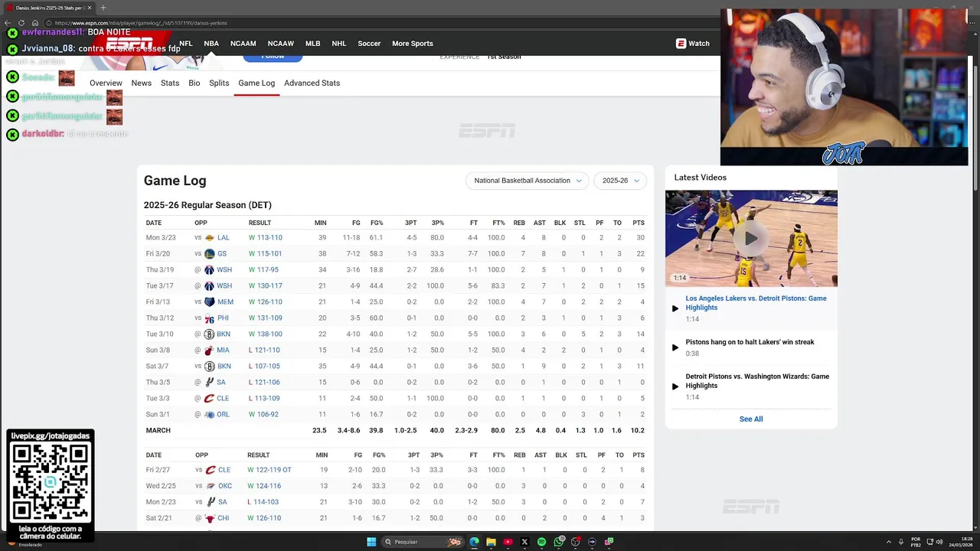Open a new browser tab
The width and height of the screenshot is (980, 551).
(103, 8)
